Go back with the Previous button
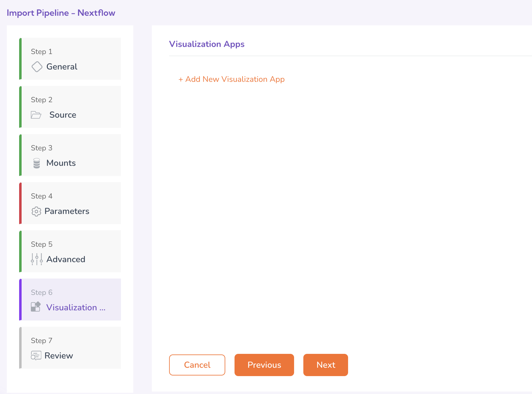Screen dimensions: 532x394 (264, 365)
